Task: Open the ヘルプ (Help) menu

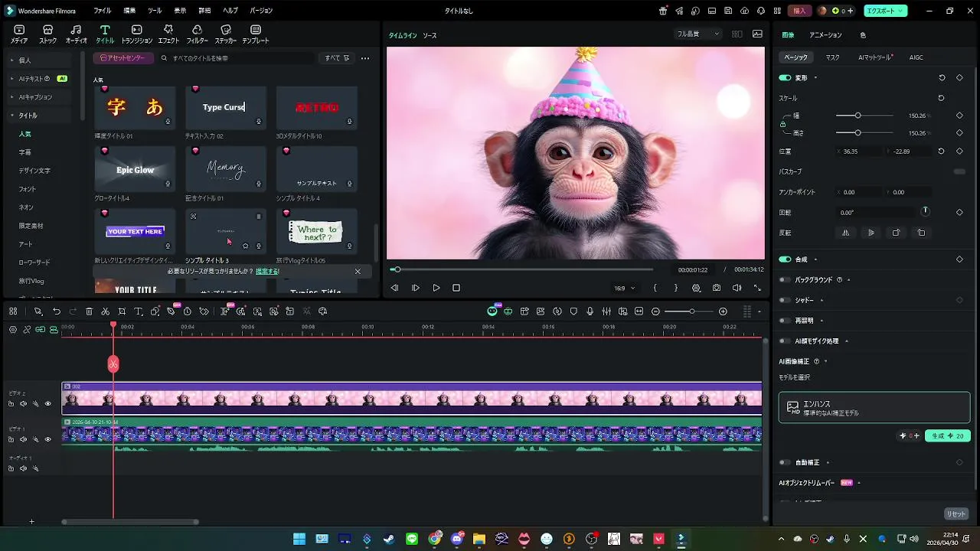Action: [230, 11]
